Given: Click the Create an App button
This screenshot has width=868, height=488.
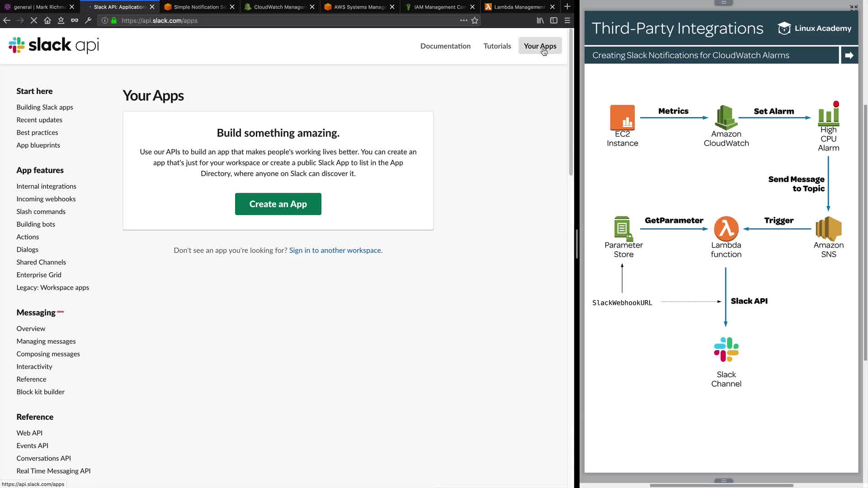Looking at the screenshot, I should pyautogui.click(x=278, y=204).
